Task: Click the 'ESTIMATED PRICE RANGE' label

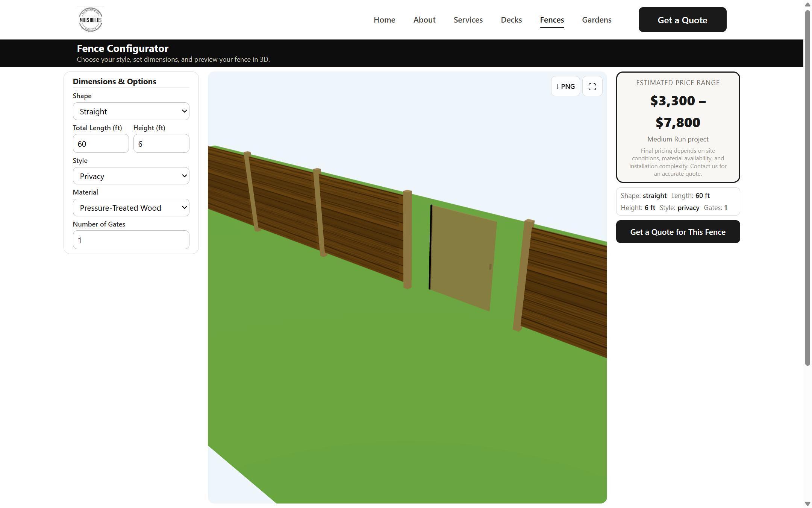Action: pos(678,83)
